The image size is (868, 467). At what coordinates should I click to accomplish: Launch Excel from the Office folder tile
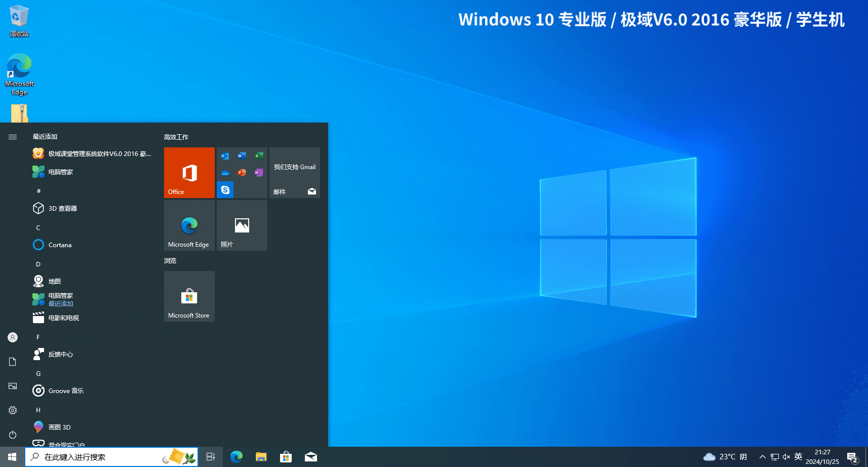[259, 156]
